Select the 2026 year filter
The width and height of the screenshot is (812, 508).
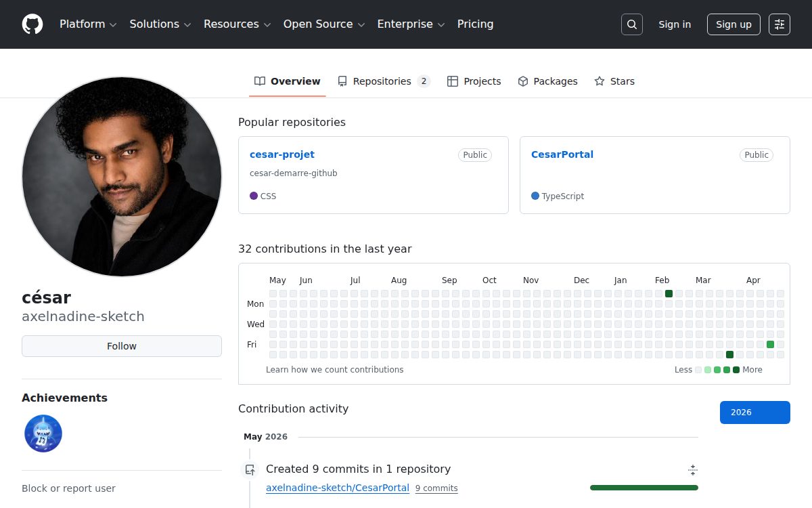pyautogui.click(x=755, y=412)
